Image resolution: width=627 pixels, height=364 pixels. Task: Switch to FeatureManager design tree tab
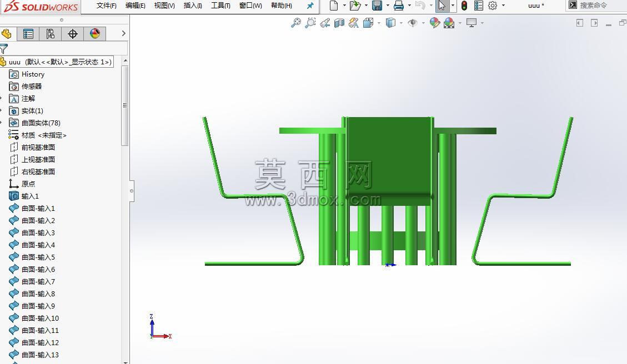(7, 34)
